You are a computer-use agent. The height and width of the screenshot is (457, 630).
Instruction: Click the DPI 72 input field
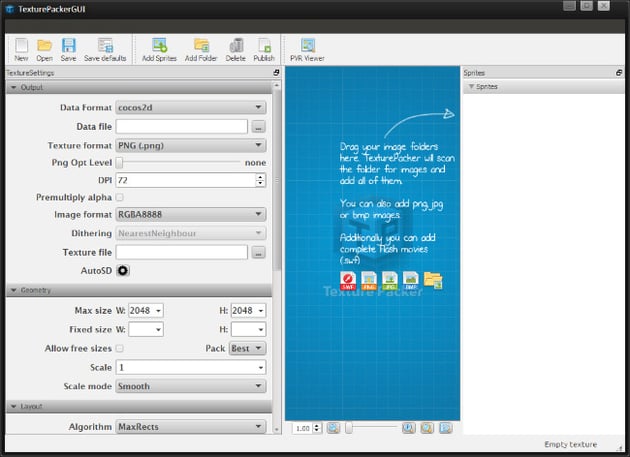click(x=186, y=180)
